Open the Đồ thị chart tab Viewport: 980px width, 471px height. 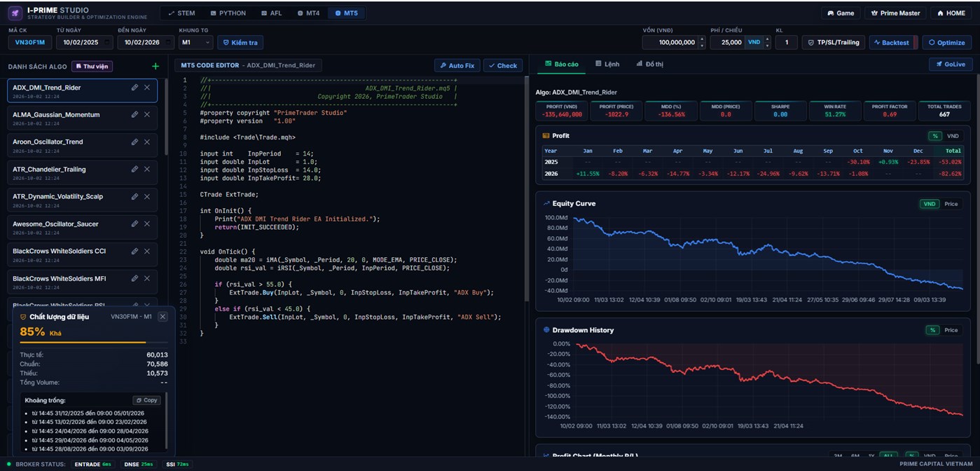click(649, 64)
